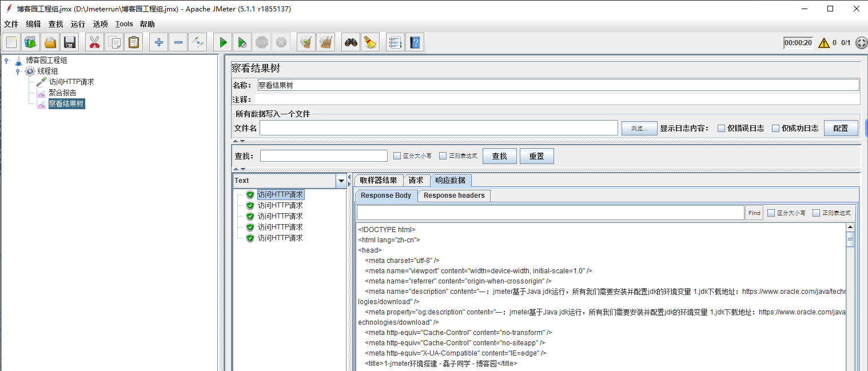Select the Response Body tab
Image resolution: width=868 pixels, height=371 pixels.
[386, 196]
